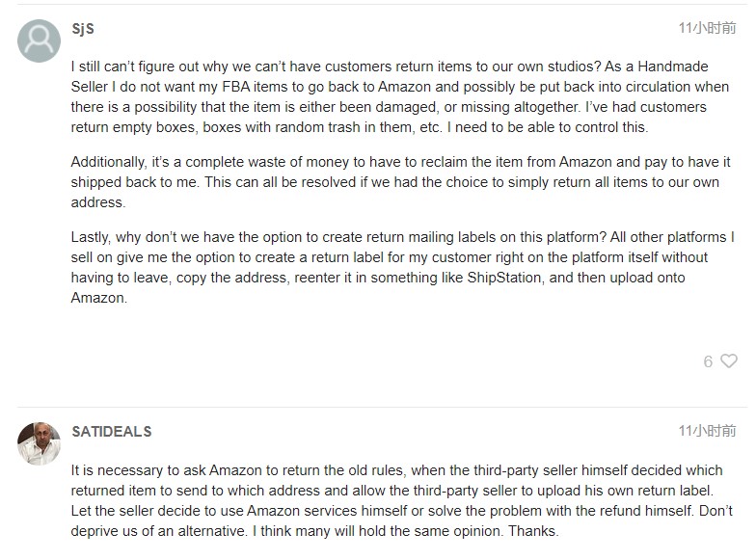Click paragraph starting "Lastly, why don't we"
756x560 pixels.
coord(403,267)
